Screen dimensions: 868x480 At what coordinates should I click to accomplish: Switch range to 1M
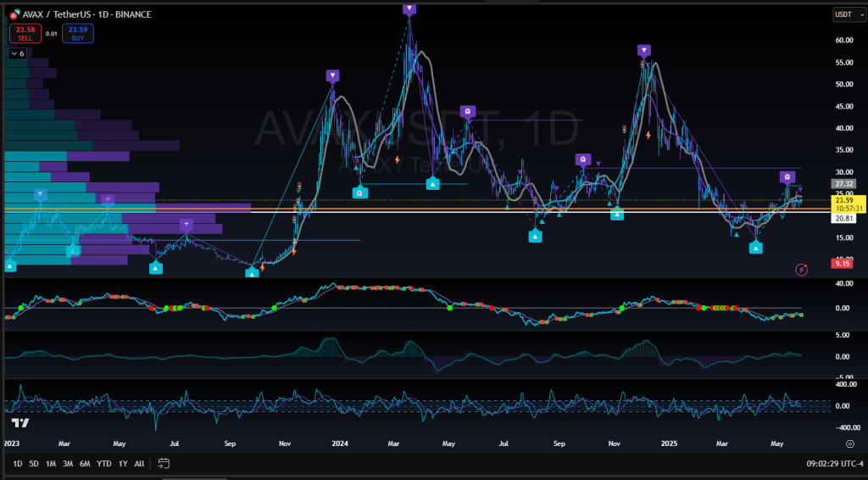[50, 463]
